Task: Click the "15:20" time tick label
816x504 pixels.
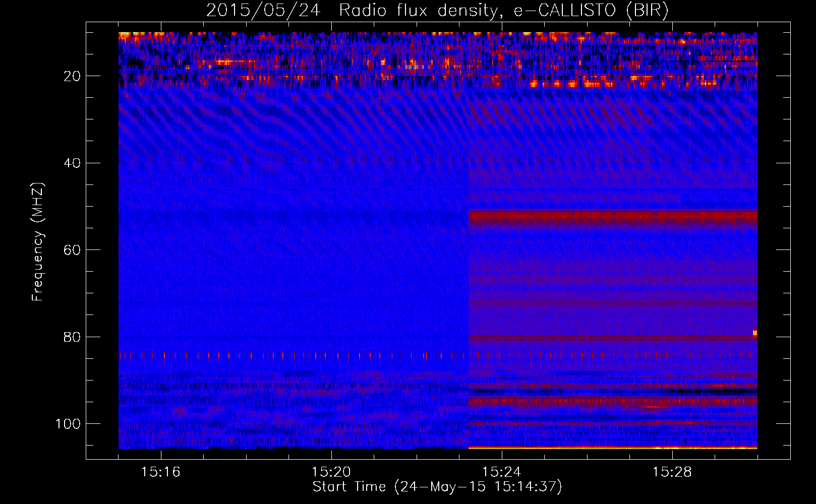Action: click(331, 472)
